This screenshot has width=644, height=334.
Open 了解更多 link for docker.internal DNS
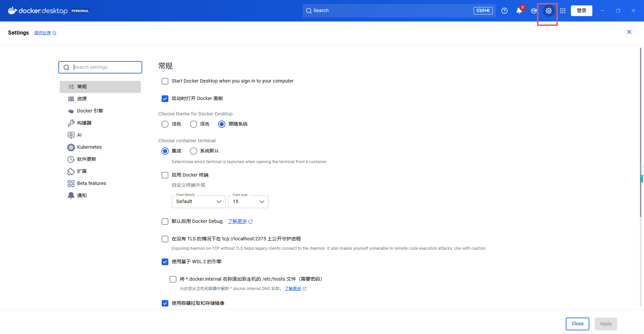click(x=293, y=289)
